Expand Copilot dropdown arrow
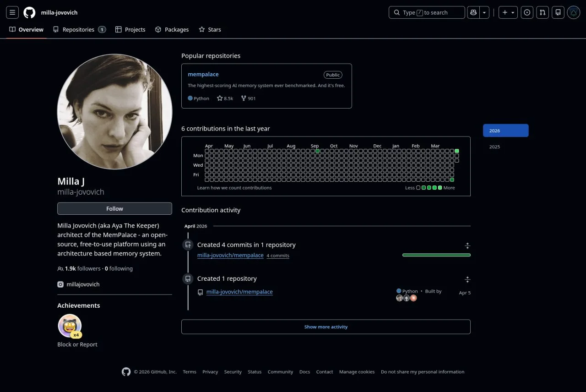Screen dimensions: 586x392 484,12
